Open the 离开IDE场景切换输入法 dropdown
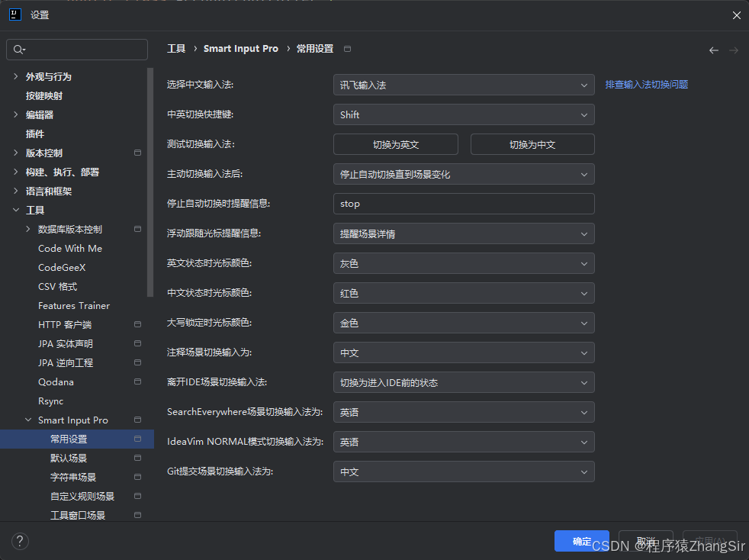 coord(464,383)
